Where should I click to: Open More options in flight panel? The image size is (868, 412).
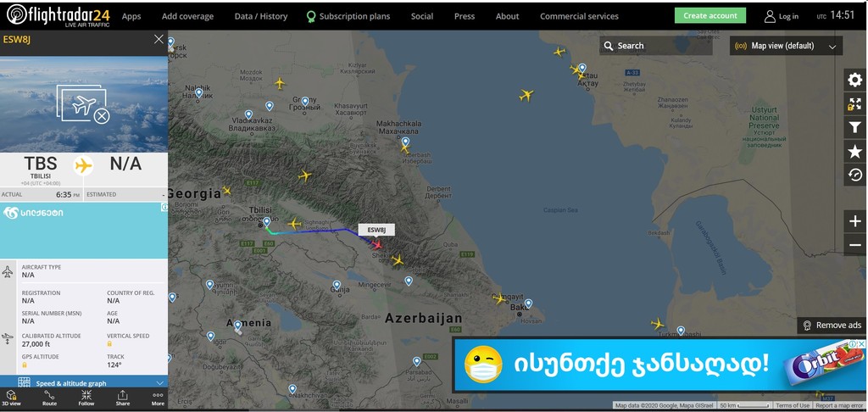coord(158,398)
